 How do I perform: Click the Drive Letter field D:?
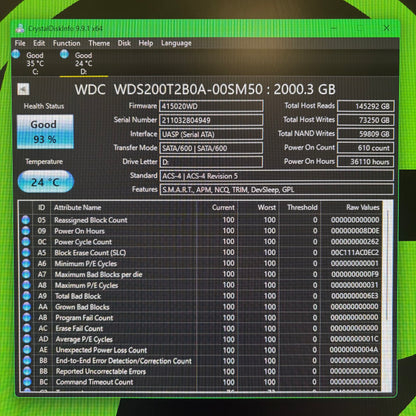click(x=211, y=162)
